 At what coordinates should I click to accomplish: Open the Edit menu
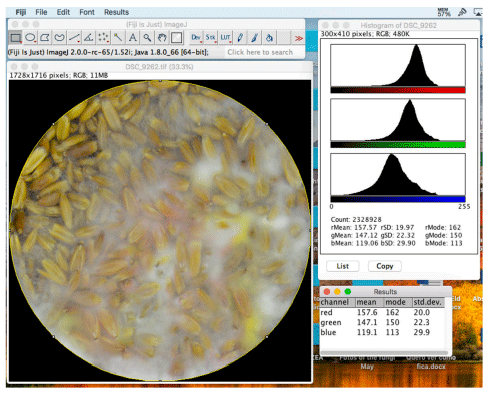63,12
